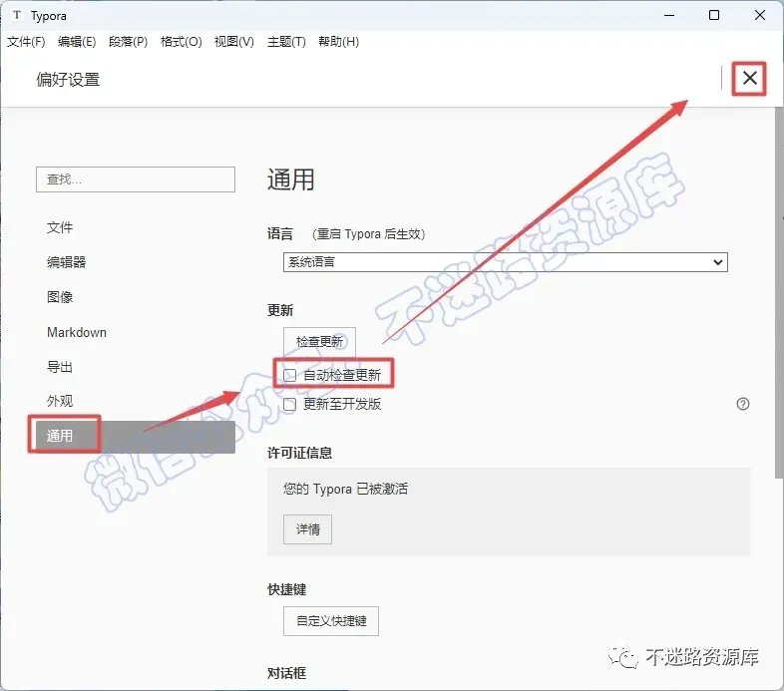
Task: Maximize the Typora window
Action: (714, 16)
